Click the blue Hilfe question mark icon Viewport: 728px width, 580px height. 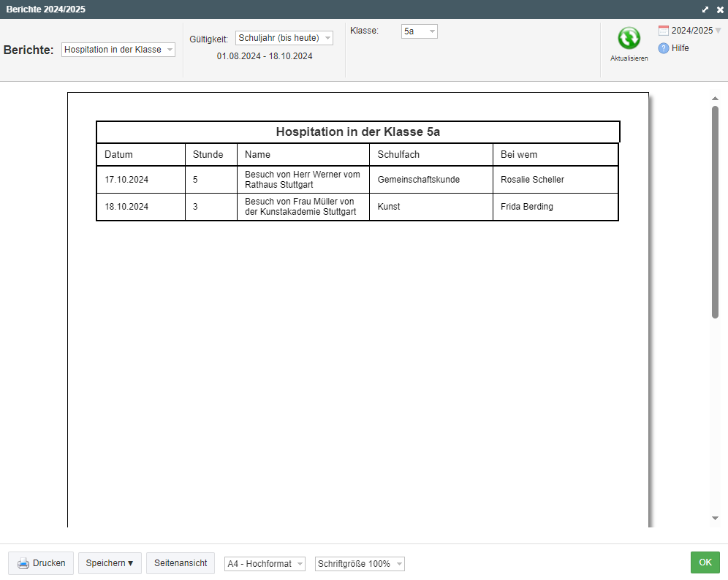pyautogui.click(x=664, y=48)
